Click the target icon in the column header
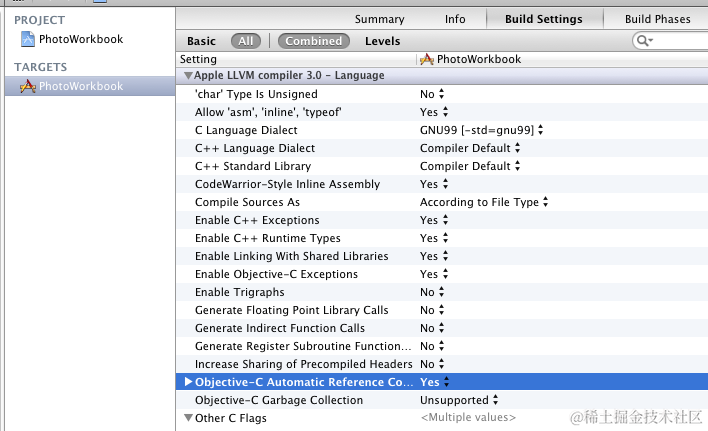The height and width of the screenshot is (431, 708). 426,59
